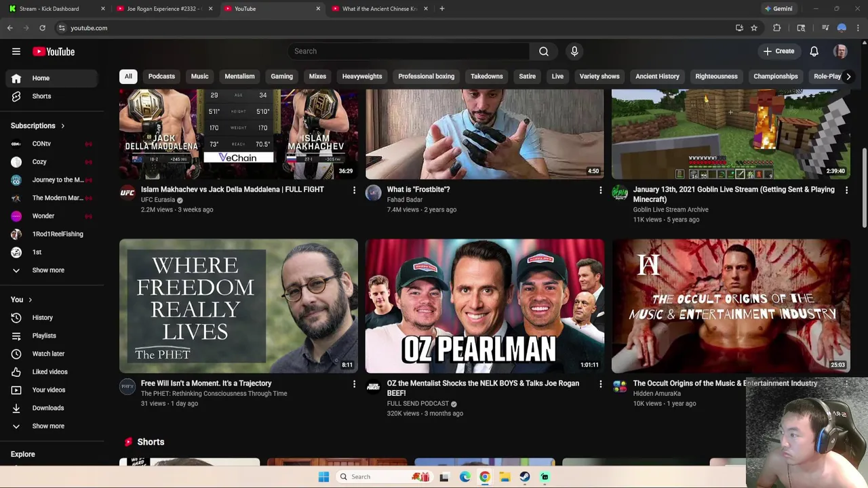Open Watch later in the sidebar

[x=52, y=354]
